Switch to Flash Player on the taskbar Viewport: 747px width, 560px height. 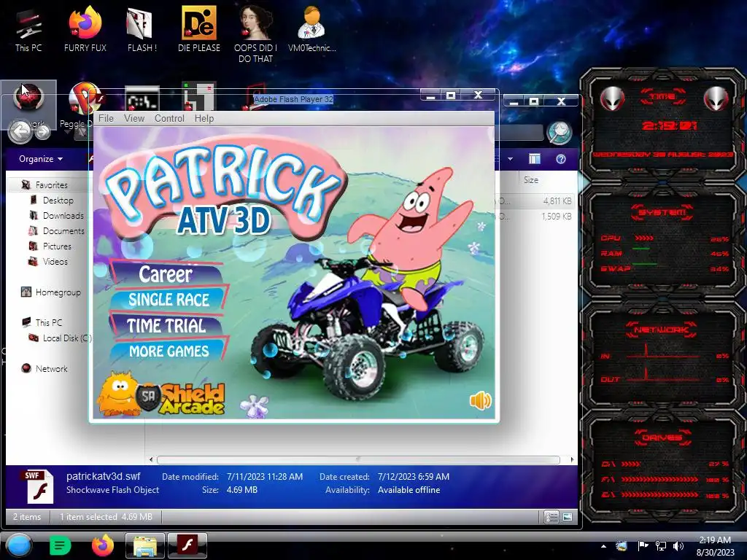tap(187, 545)
